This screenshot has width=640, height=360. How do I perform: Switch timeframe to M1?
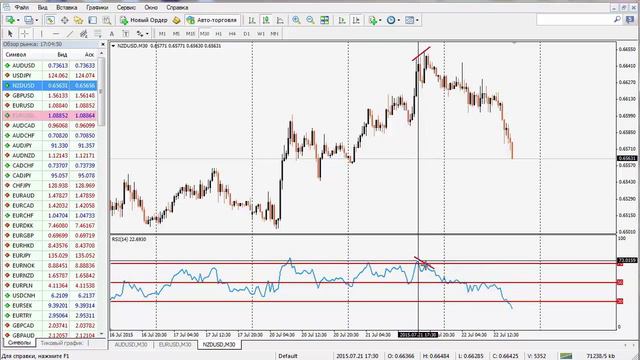162,33
